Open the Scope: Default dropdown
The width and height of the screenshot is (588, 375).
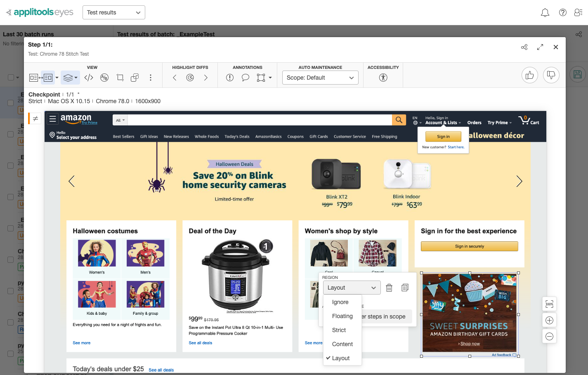(x=320, y=78)
